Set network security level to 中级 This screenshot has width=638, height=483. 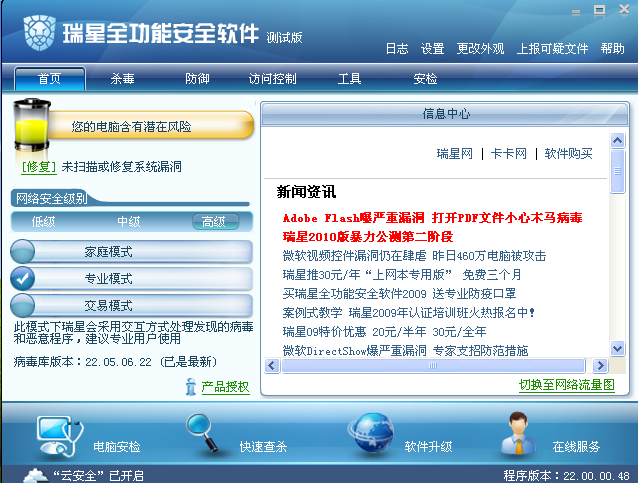(129, 222)
